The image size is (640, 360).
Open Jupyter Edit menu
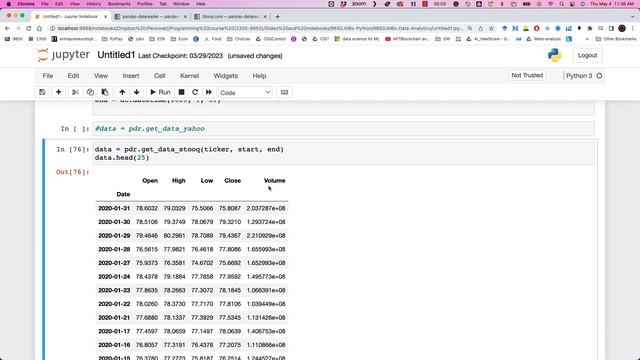coord(73,76)
